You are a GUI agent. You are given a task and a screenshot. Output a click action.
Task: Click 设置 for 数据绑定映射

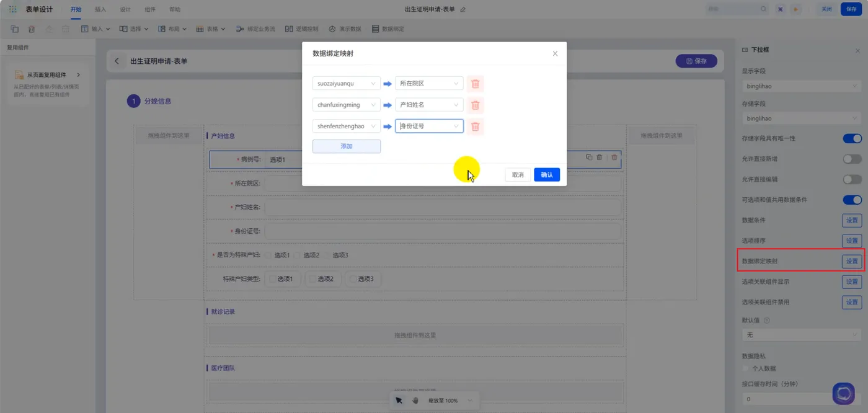(852, 261)
